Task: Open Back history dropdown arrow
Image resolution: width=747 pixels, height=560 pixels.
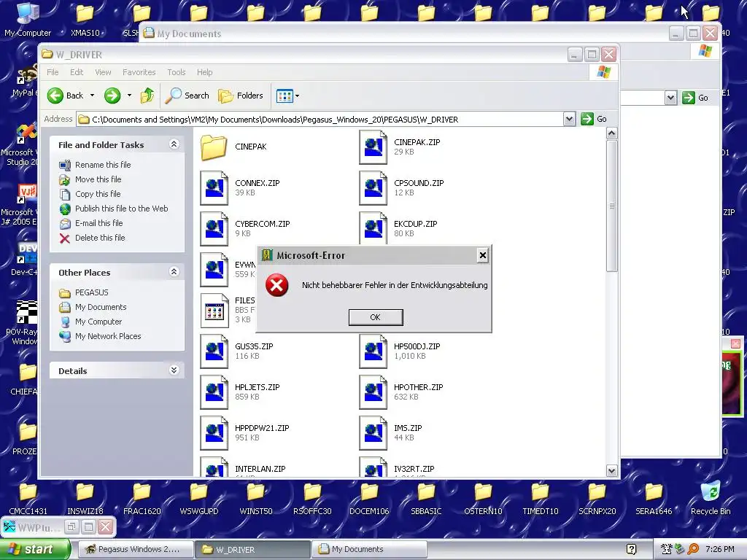Action: click(x=93, y=96)
